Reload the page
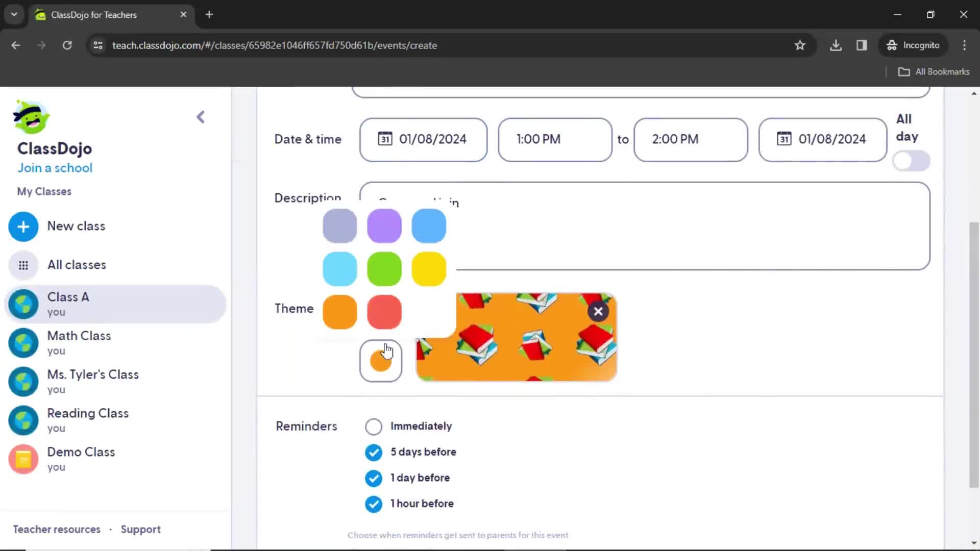This screenshot has height=551, width=980. pos(67,45)
